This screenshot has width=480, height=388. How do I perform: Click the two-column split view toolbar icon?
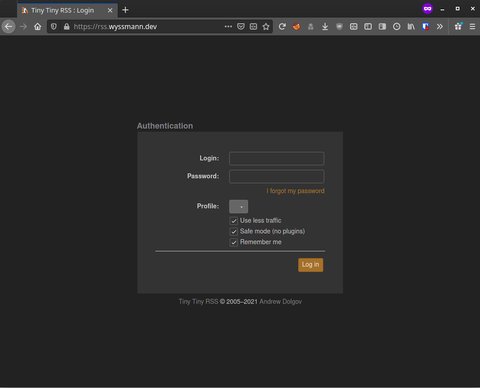368,26
